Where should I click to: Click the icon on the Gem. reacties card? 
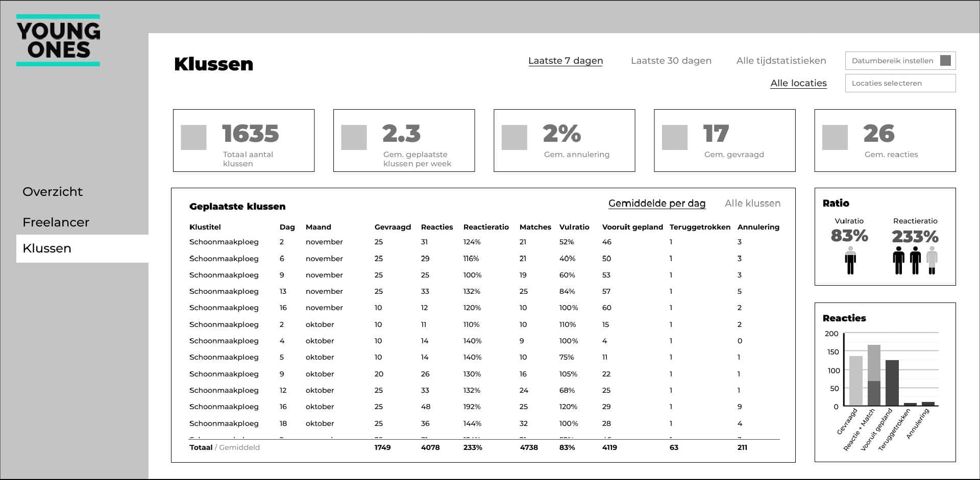tap(835, 137)
